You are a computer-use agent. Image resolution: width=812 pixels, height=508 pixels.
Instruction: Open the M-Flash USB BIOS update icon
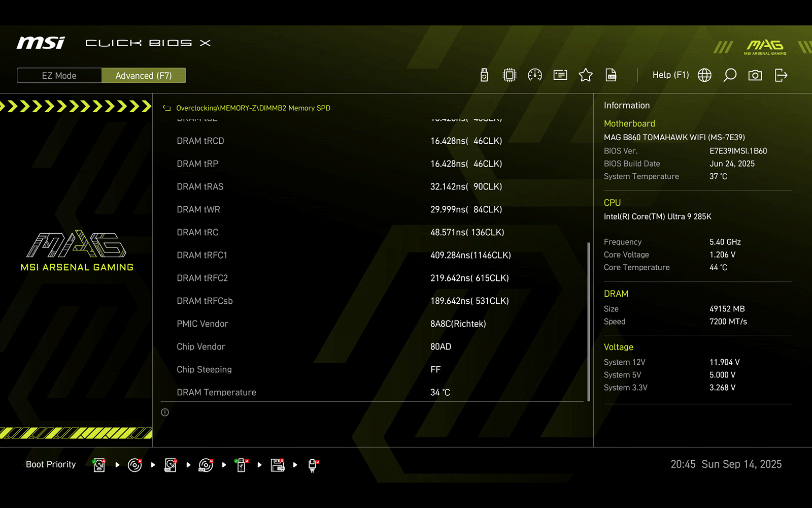pos(484,75)
